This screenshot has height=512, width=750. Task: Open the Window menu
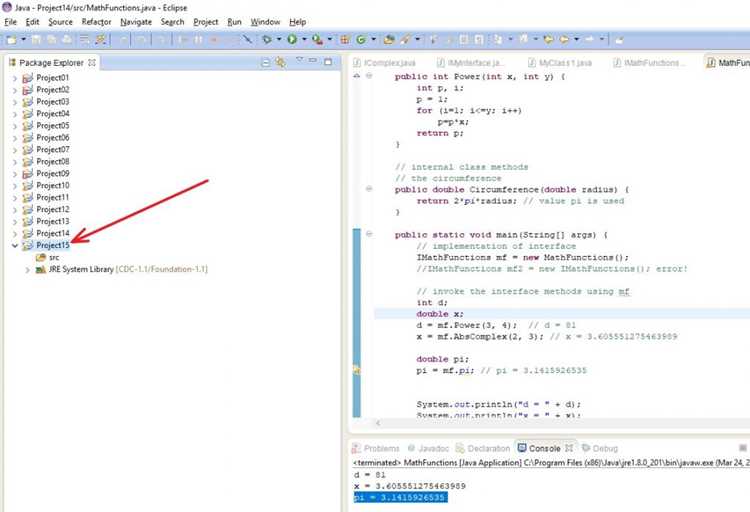[x=265, y=22]
